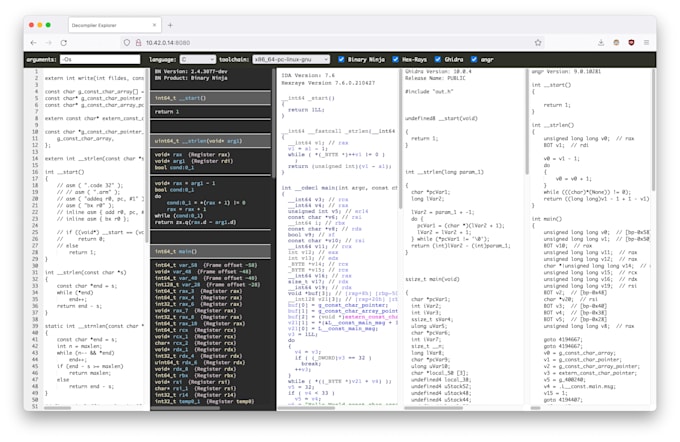Click 'Hexrays Version 7.6.0.210427' line
Viewport: 680px width, 442px height.
click(328, 82)
